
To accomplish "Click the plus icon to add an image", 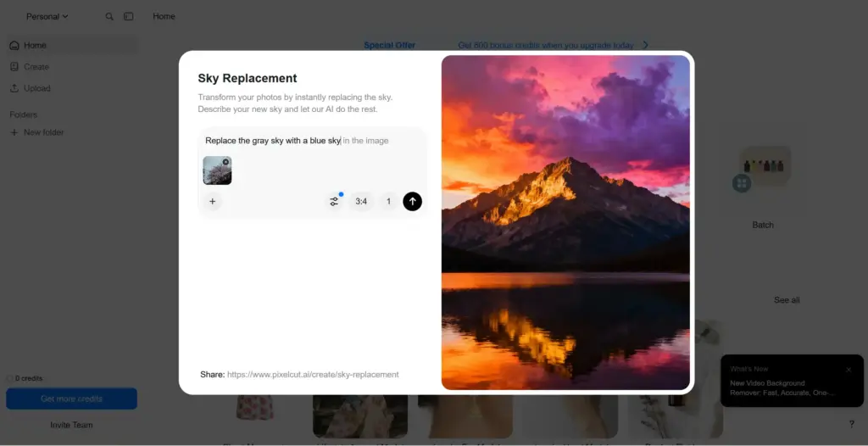I will 213,201.
